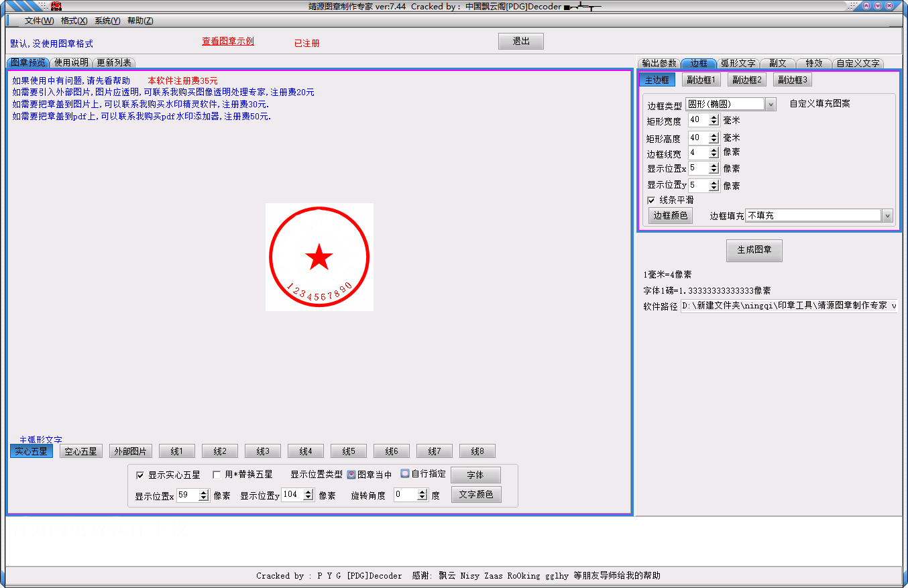The height and width of the screenshot is (588, 908).
Task: Click the 线4 button
Action: pos(306,451)
